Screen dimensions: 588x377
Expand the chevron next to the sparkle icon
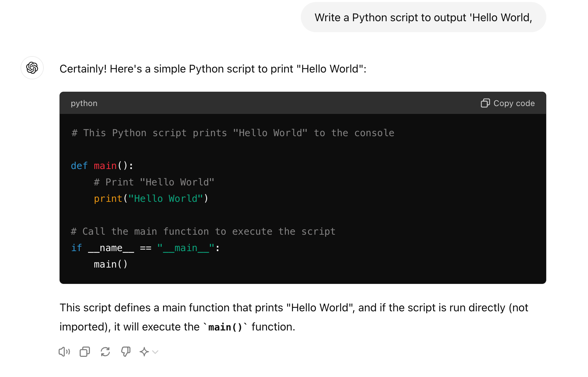(x=155, y=352)
